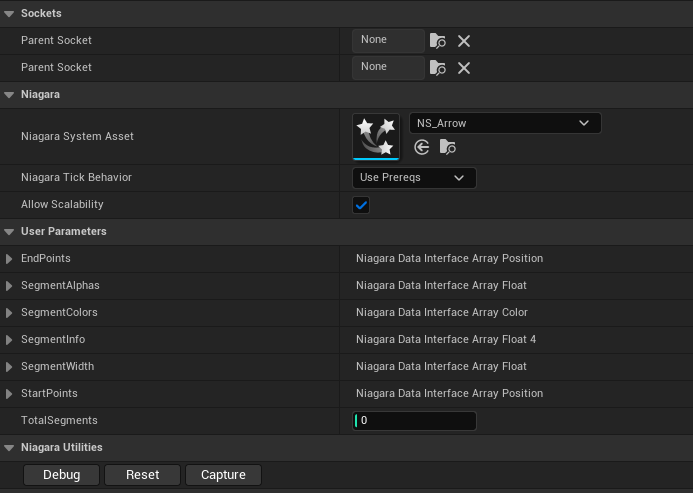Viewport: 693px width, 493px height.
Task: Click the Reset button
Action: click(x=142, y=475)
